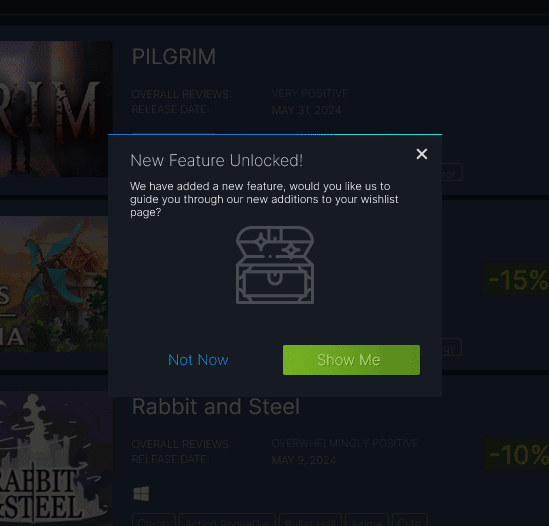Click the Rabbit and Steel cover art

[x=56, y=458]
